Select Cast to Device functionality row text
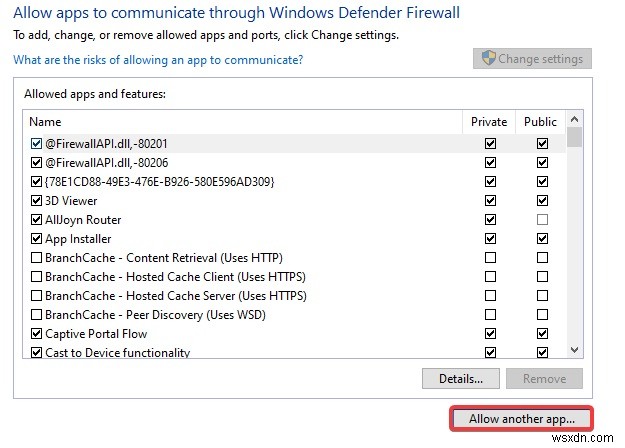Viewport: 625px width, 448px height. 118,353
